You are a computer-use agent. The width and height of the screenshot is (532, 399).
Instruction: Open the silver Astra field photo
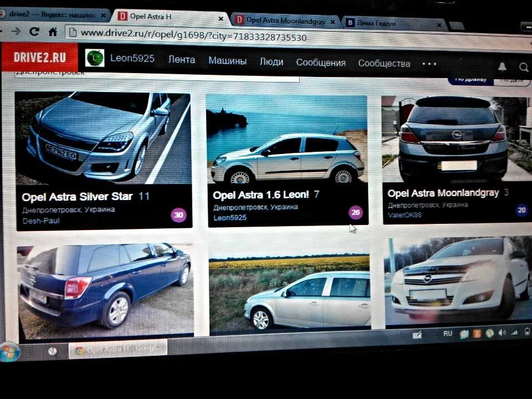click(x=289, y=291)
